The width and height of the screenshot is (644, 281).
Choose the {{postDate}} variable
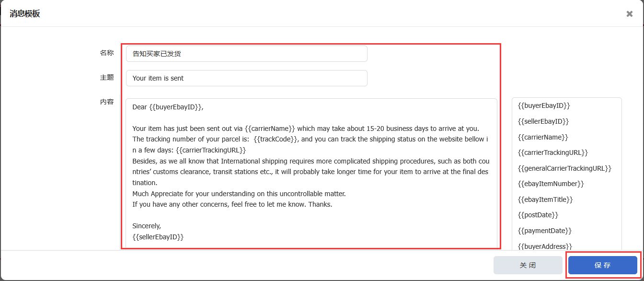[x=538, y=215]
